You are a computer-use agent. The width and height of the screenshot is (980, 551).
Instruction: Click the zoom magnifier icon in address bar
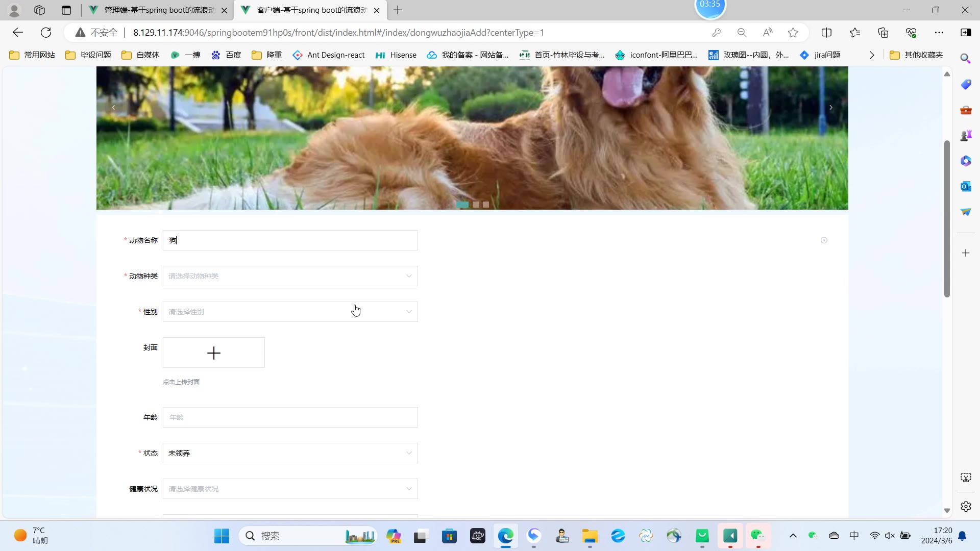click(x=742, y=33)
